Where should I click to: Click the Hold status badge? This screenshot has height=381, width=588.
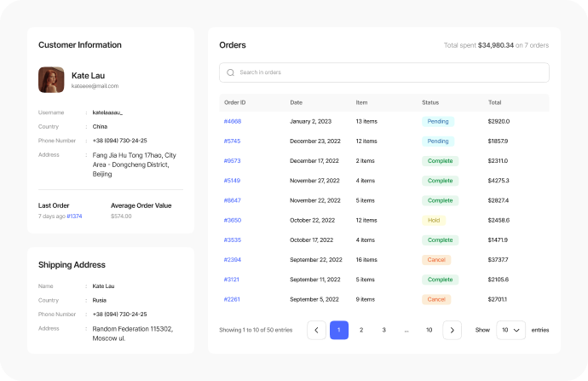(434, 220)
